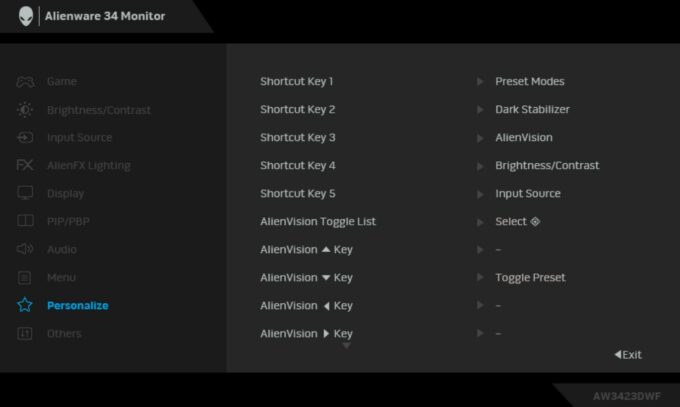Viewport: 680px width, 407px height.
Task: Select Shortcut Key 2 row
Action: click(x=298, y=110)
